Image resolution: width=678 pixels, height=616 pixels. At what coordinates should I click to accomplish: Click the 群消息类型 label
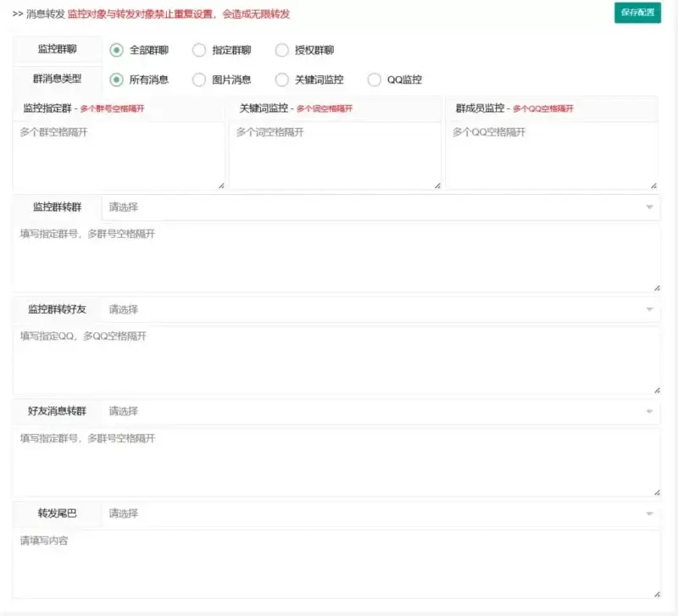pos(57,79)
